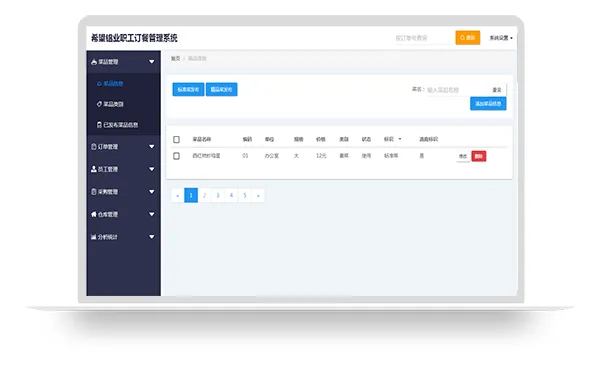
Task: Open the 系统设置 dropdown in top bar
Action: coord(501,38)
